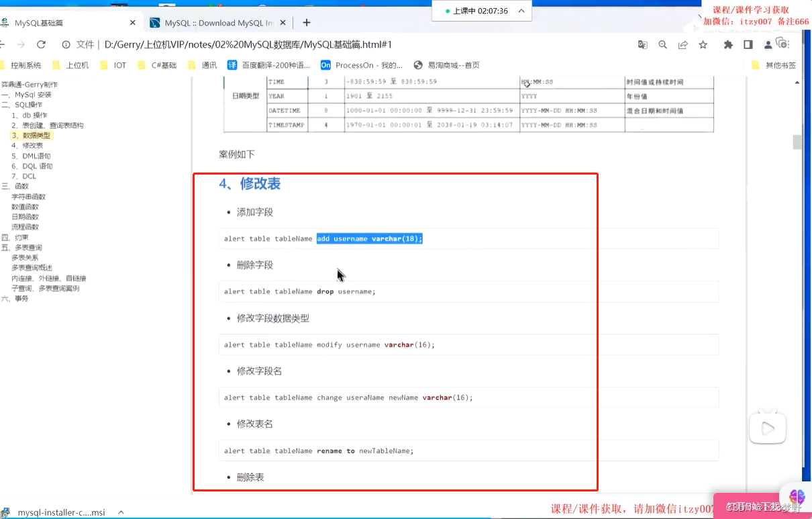Select highlighted outline item 3、数据类型
812x519 pixels.
click(31, 136)
